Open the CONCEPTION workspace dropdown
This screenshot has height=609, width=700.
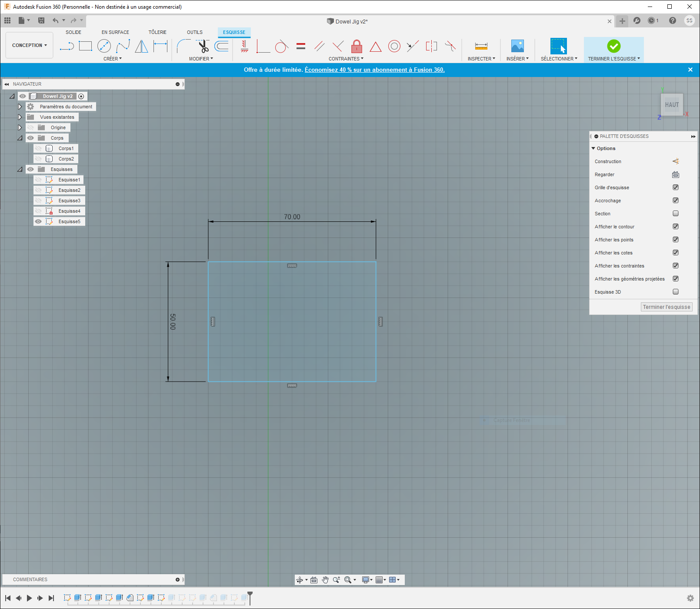pyautogui.click(x=29, y=45)
